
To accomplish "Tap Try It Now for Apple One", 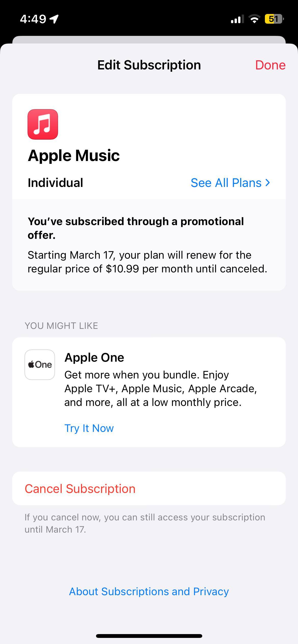I will tap(89, 428).
